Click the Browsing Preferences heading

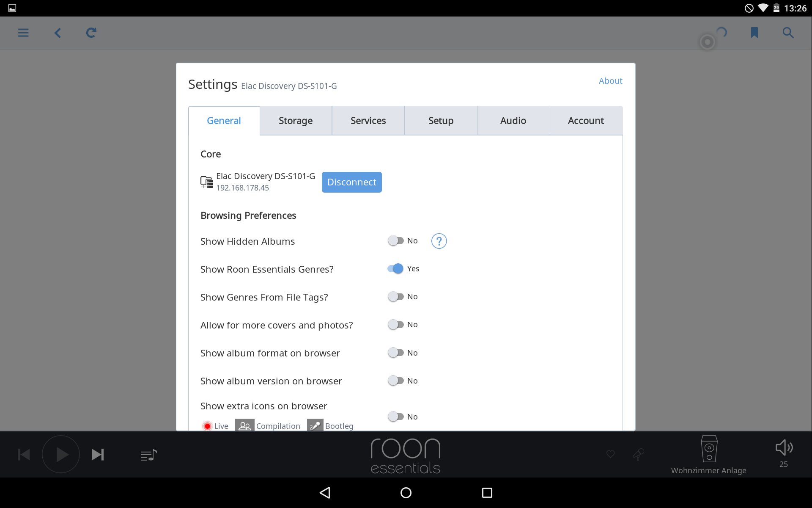point(248,215)
